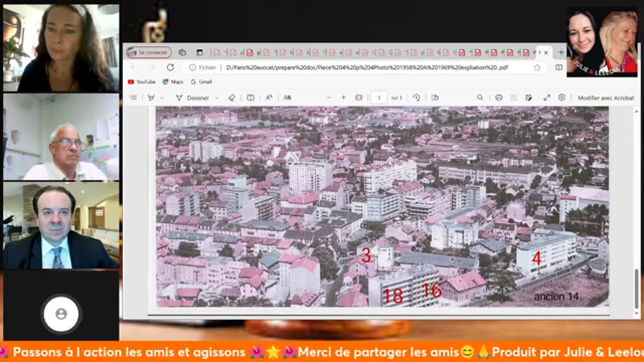Open the page view layout icon
The width and height of the screenshot is (644, 362).
click(435, 98)
